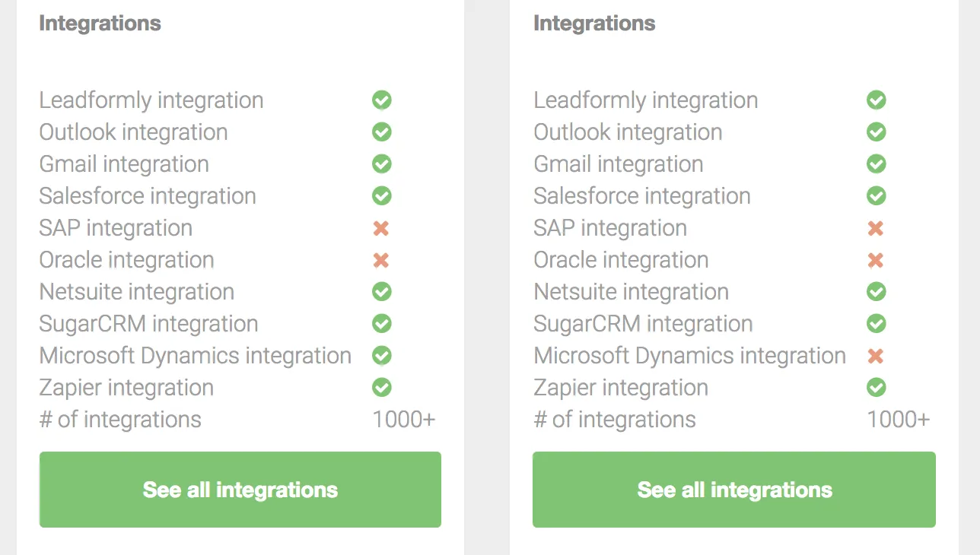Screen dimensions: 980x555
Task: Click left card Outlook integration green check
Action: pyautogui.click(x=381, y=132)
